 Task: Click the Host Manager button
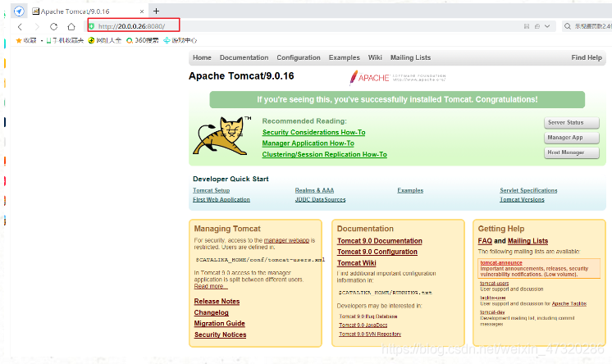572,152
